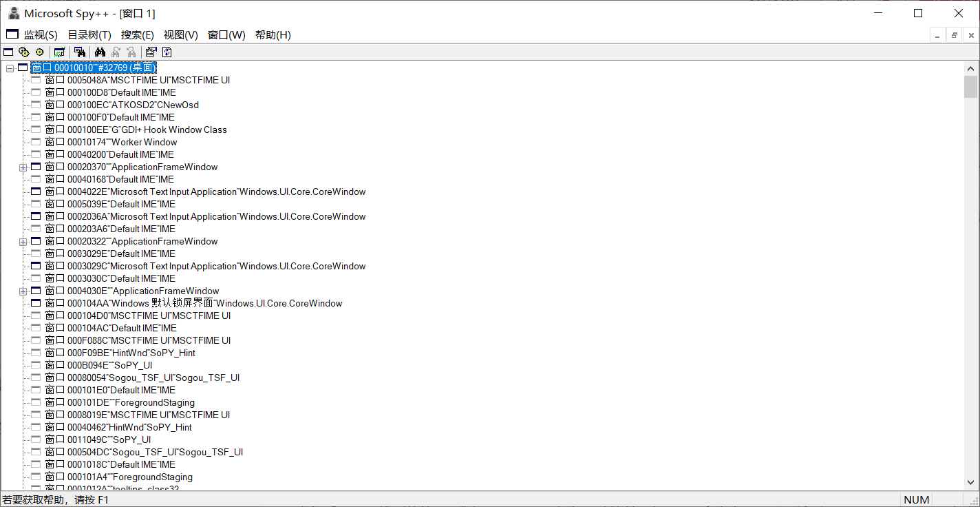The width and height of the screenshot is (980, 507).
Task: Click the vertical scrollbar thumb
Action: 971,87
